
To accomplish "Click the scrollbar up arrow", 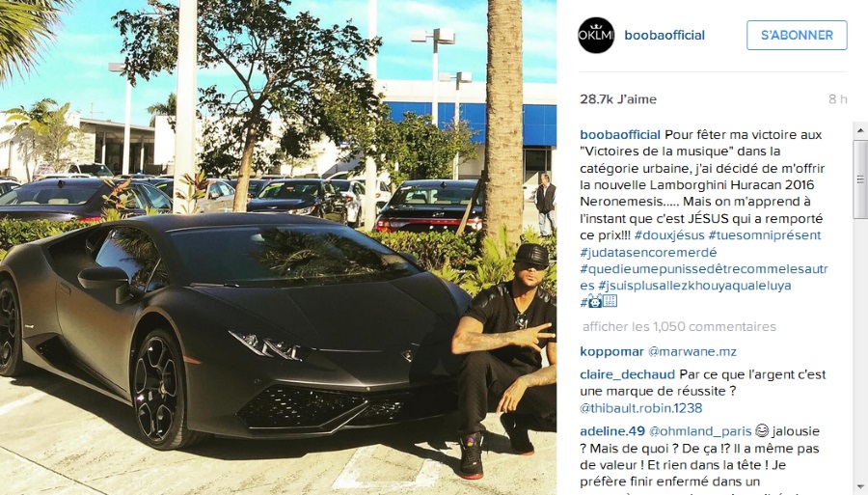I will [860, 130].
